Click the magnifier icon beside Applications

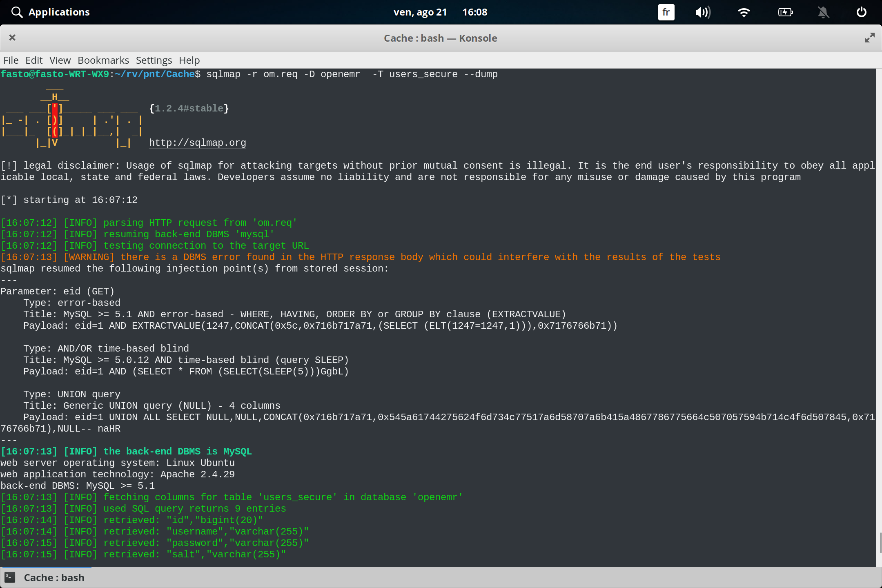click(17, 12)
